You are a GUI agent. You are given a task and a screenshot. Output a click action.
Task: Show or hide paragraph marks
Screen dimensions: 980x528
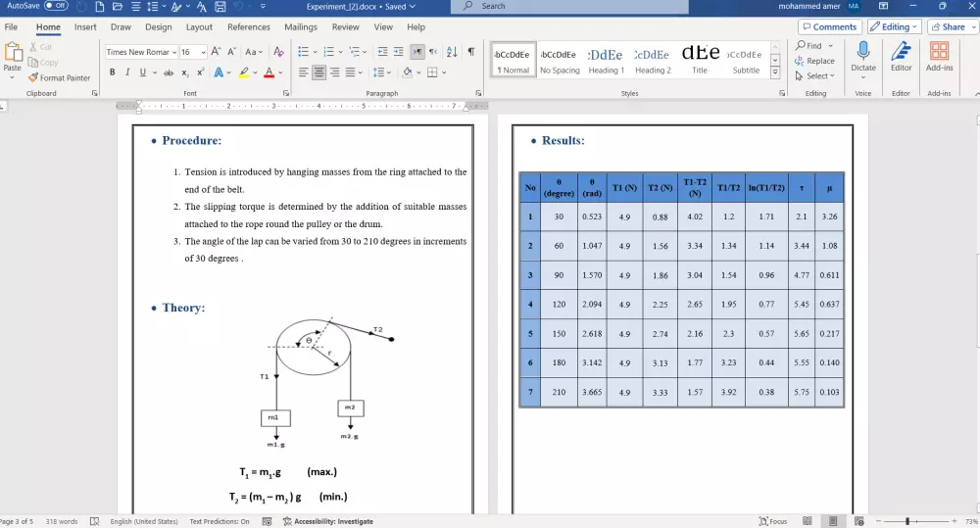pyautogui.click(x=471, y=52)
